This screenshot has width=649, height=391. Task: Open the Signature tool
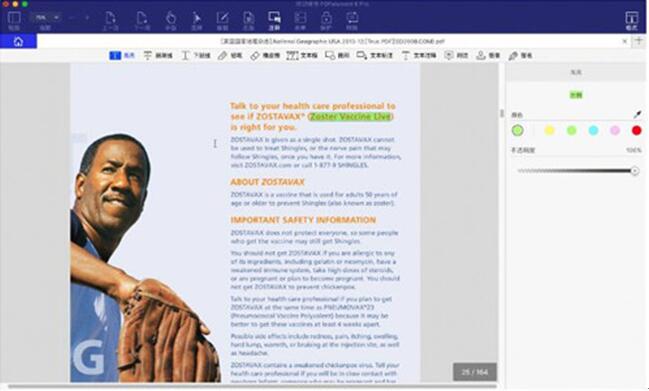520,55
